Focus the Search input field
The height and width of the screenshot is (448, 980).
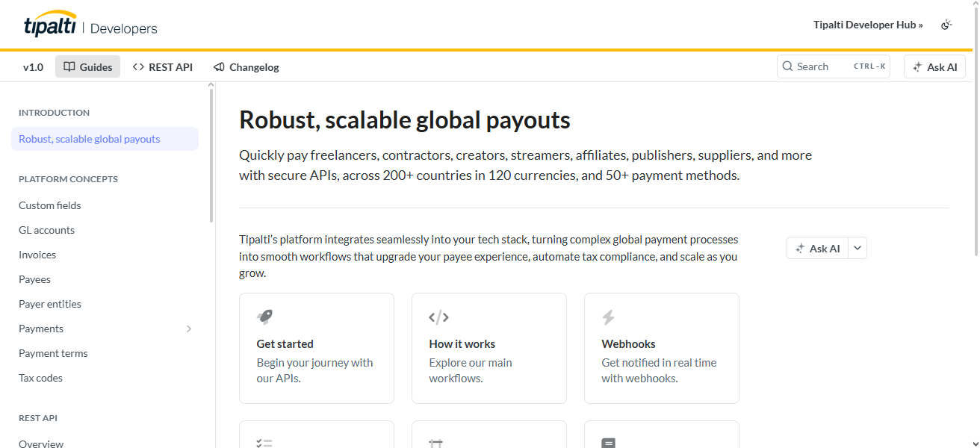pyautogui.click(x=822, y=66)
